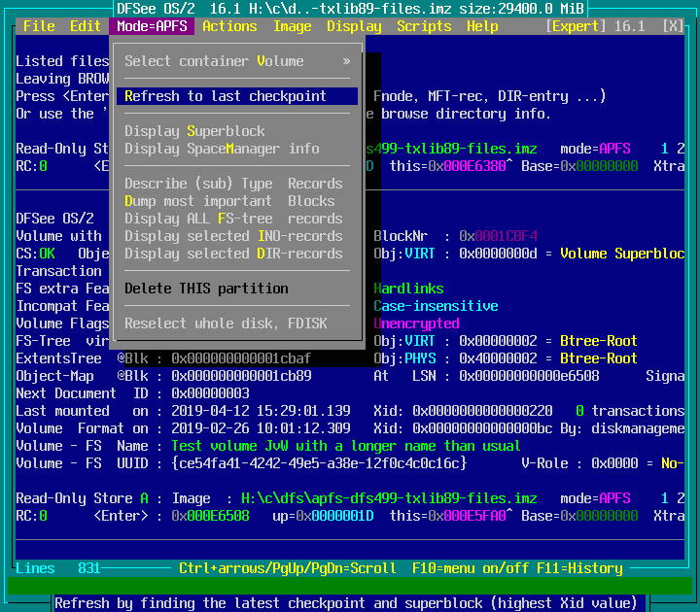Select Display SpaceManager info

pos(222,149)
